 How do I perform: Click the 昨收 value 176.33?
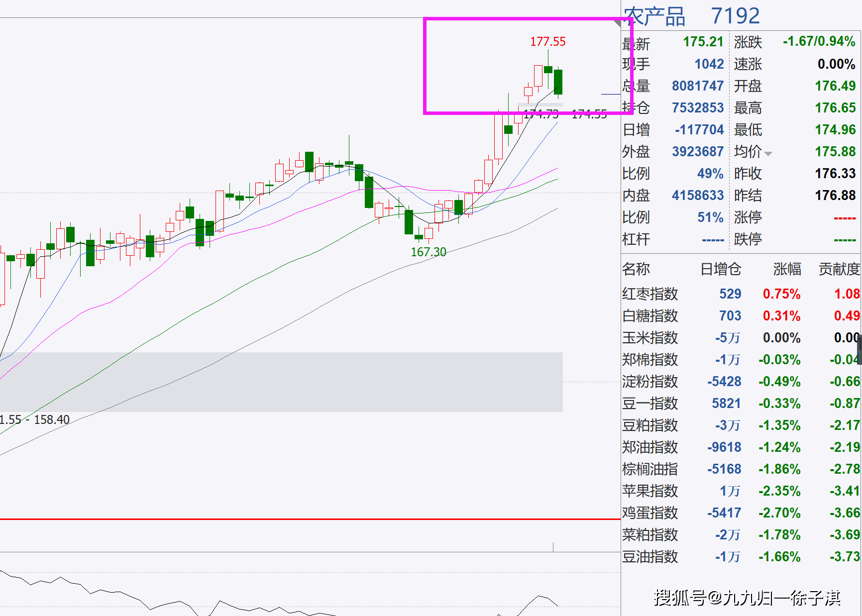835,174
